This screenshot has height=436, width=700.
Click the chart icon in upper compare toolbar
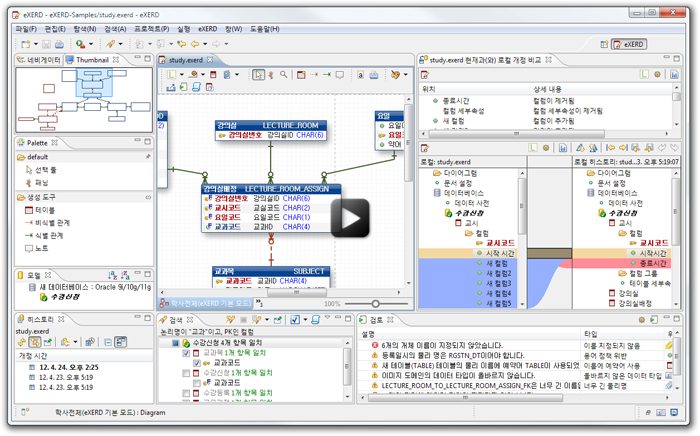674,75
